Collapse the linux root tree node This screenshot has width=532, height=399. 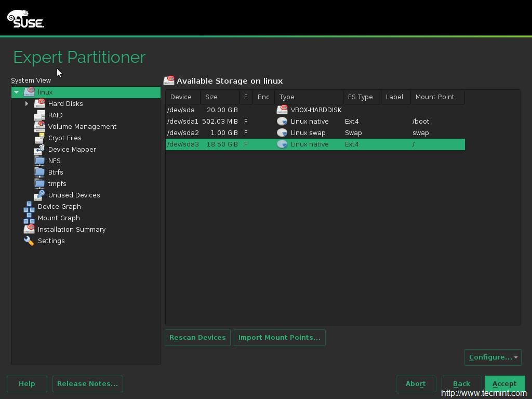coord(17,92)
